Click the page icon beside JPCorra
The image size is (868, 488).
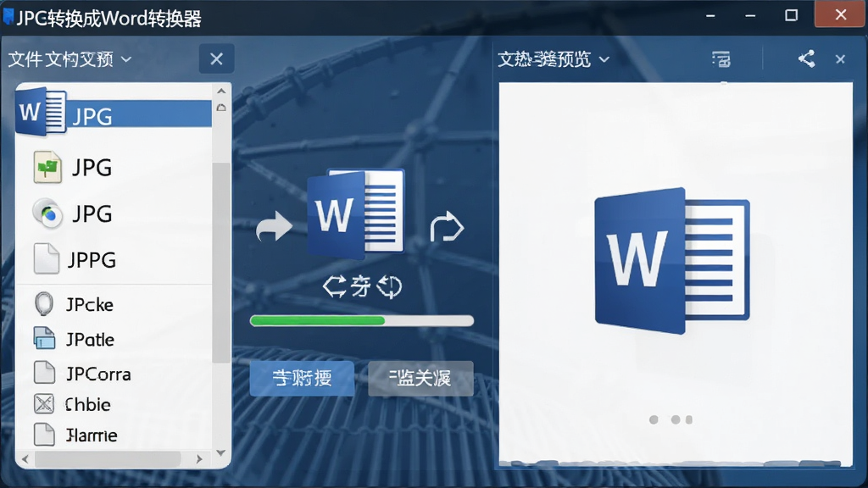(x=44, y=373)
